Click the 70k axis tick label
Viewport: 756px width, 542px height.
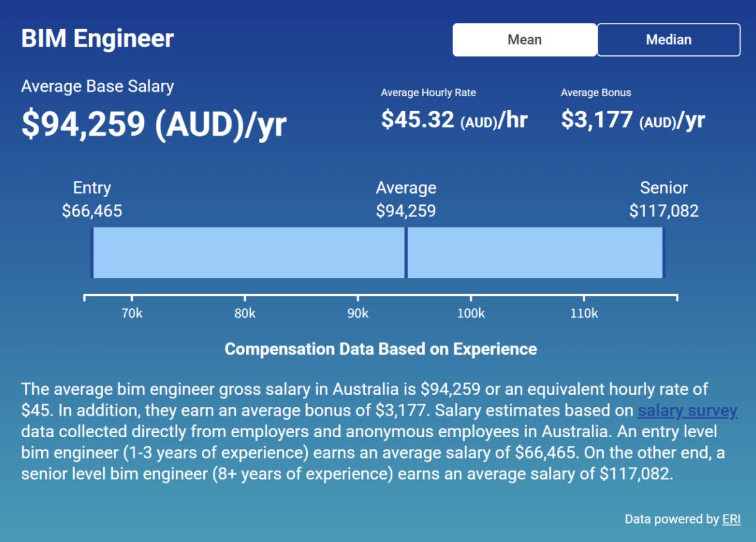(x=132, y=314)
